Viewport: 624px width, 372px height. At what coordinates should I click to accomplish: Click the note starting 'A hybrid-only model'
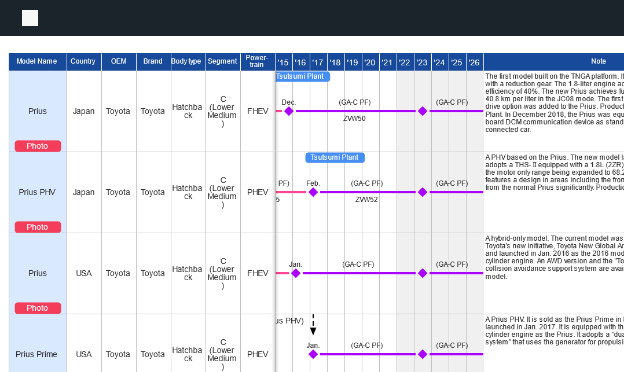[x=554, y=257]
